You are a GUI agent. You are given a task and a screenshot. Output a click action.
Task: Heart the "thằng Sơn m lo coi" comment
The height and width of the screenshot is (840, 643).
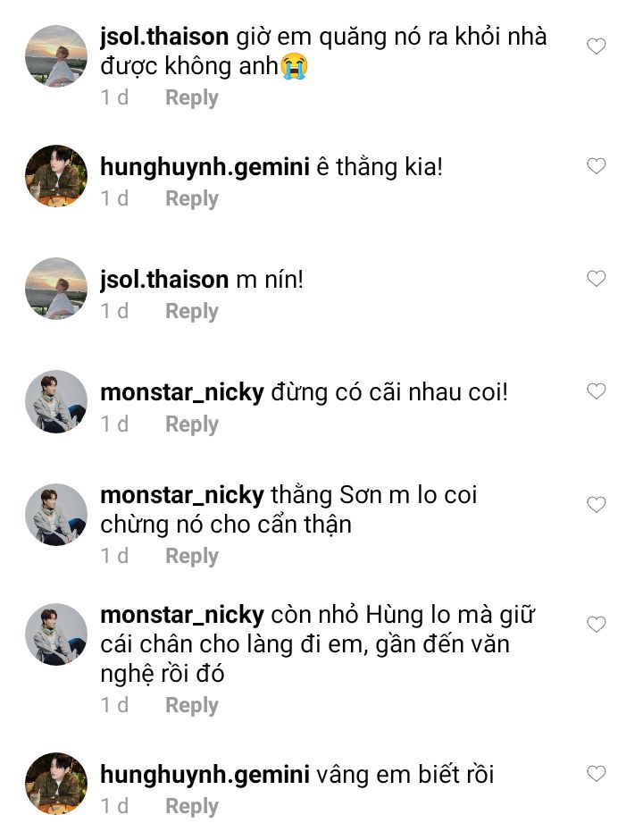pyautogui.click(x=596, y=505)
